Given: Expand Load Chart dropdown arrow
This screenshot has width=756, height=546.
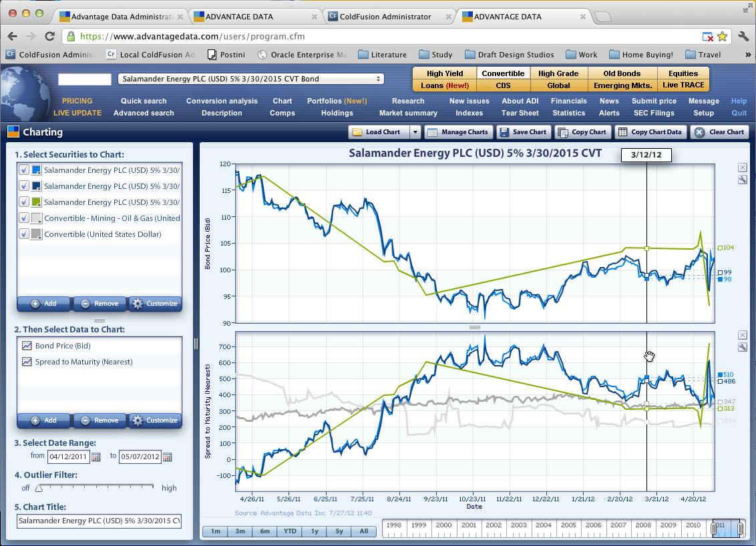Looking at the screenshot, I should tap(415, 132).
